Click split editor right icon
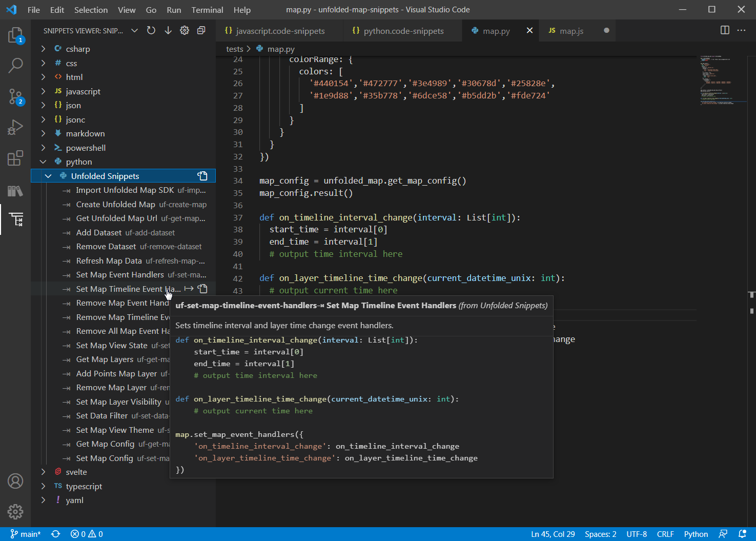This screenshot has width=756, height=541. point(725,30)
